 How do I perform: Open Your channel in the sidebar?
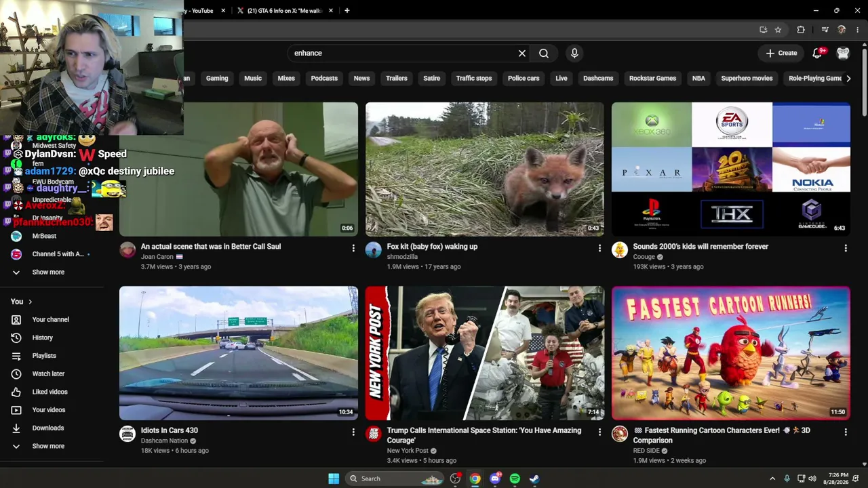50,319
